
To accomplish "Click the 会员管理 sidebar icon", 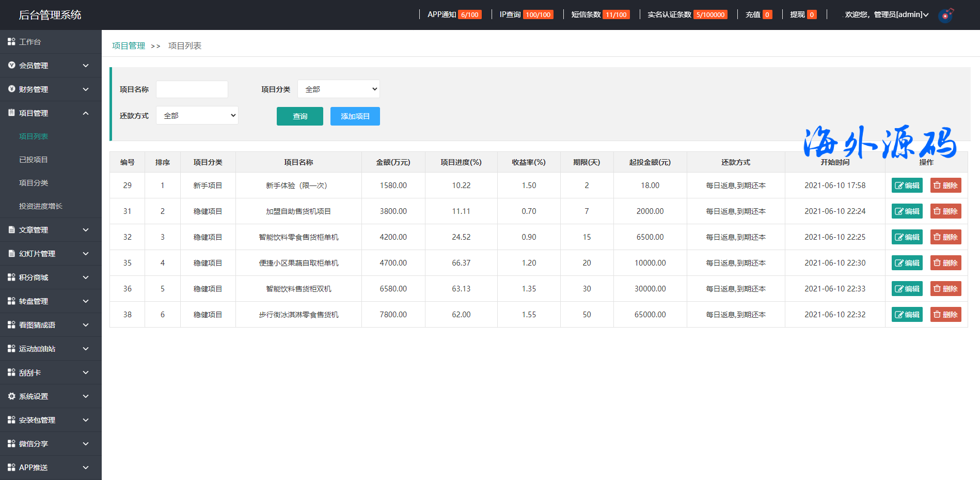I will coord(11,65).
